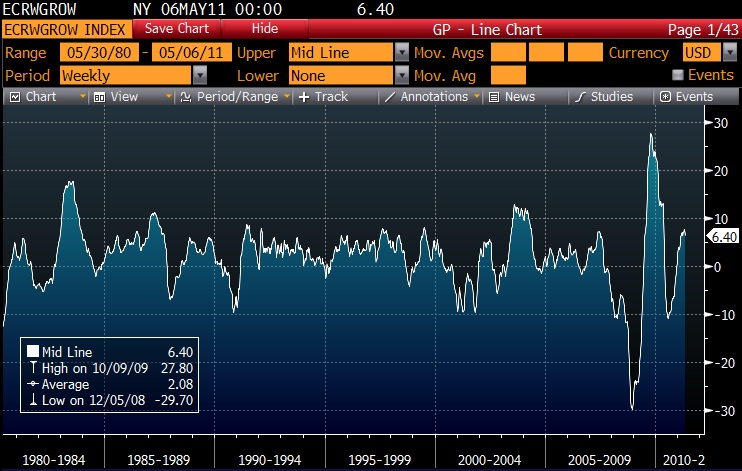Screen dimensions: 742x471
Task: Enable the Events checkbox
Action: (678, 75)
